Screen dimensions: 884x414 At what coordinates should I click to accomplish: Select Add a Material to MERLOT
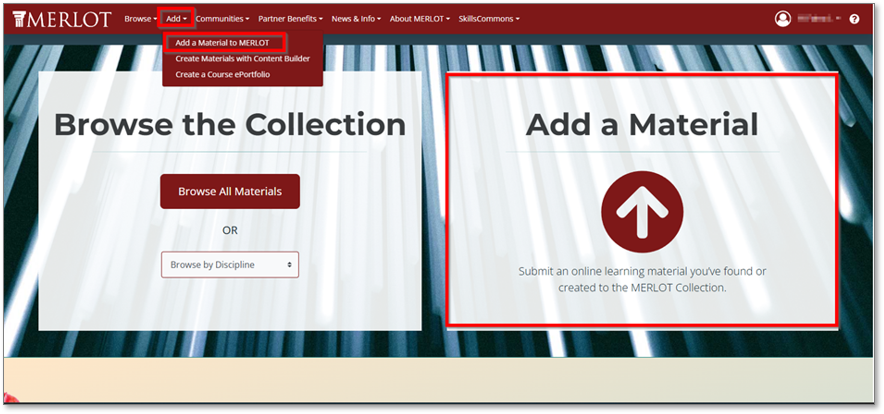click(222, 43)
